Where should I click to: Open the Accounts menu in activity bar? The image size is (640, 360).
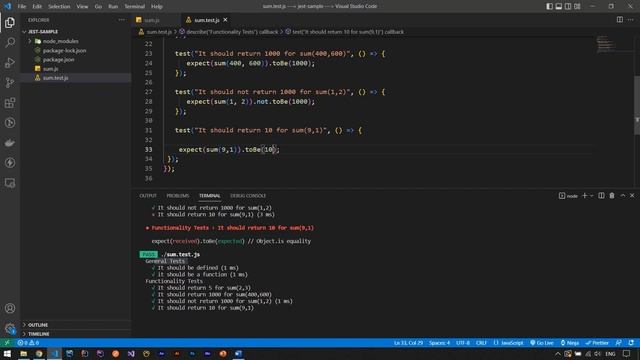(10, 308)
